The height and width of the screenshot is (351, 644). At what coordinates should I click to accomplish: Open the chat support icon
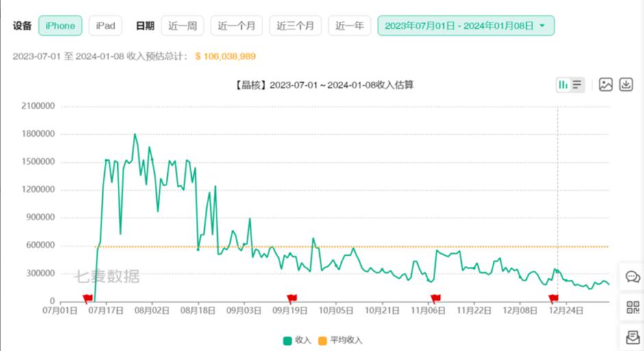[632, 277]
